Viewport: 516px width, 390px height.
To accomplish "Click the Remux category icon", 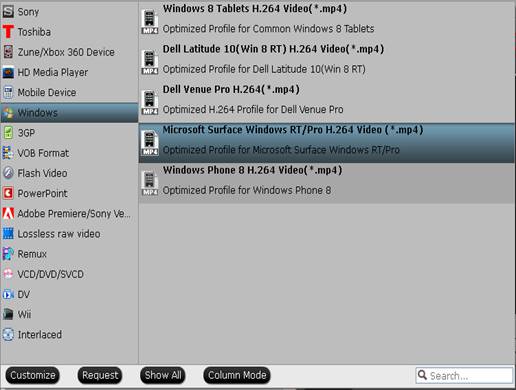I will [8, 254].
